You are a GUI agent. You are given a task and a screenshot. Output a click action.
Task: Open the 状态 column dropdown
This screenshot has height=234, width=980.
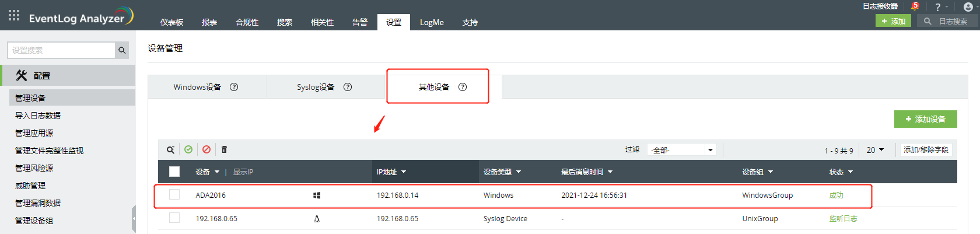coord(850,172)
